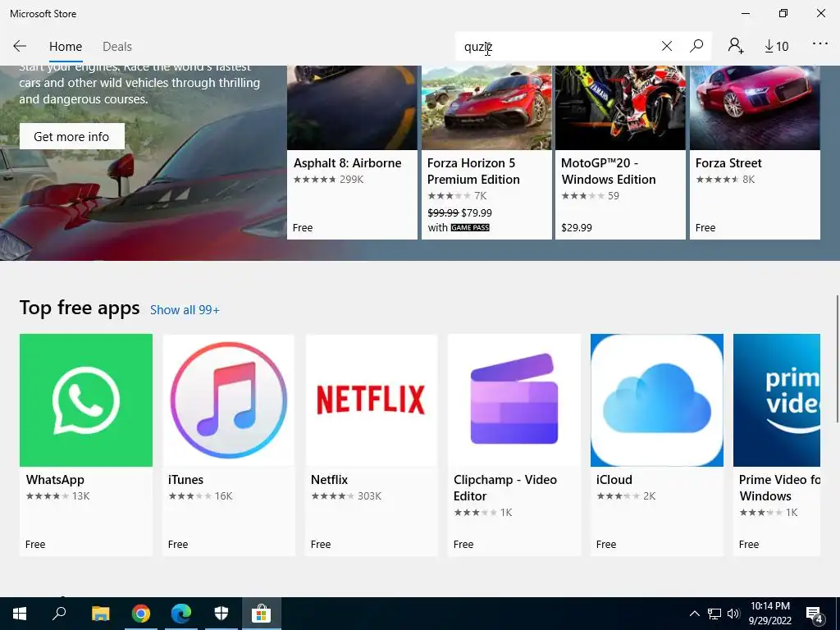The height and width of the screenshot is (630, 840).
Task: Select Microsoft Store taskbar icon
Action: coord(262,614)
